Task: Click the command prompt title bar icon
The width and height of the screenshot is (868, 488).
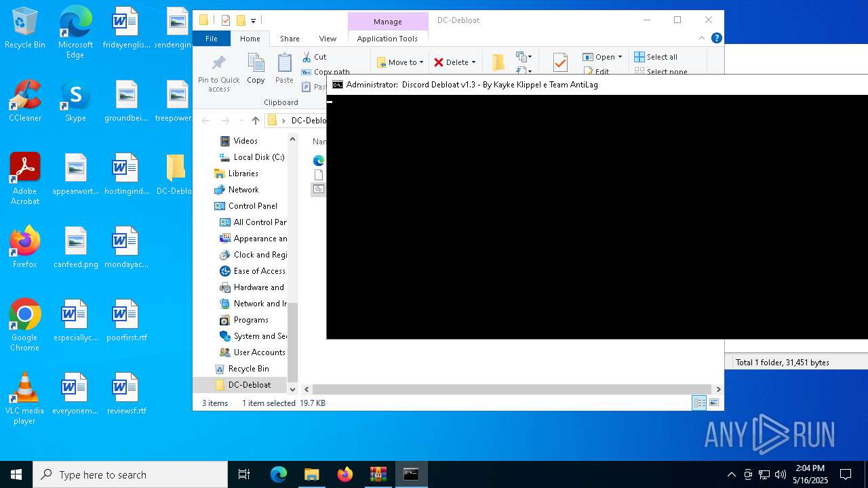Action: (x=337, y=85)
